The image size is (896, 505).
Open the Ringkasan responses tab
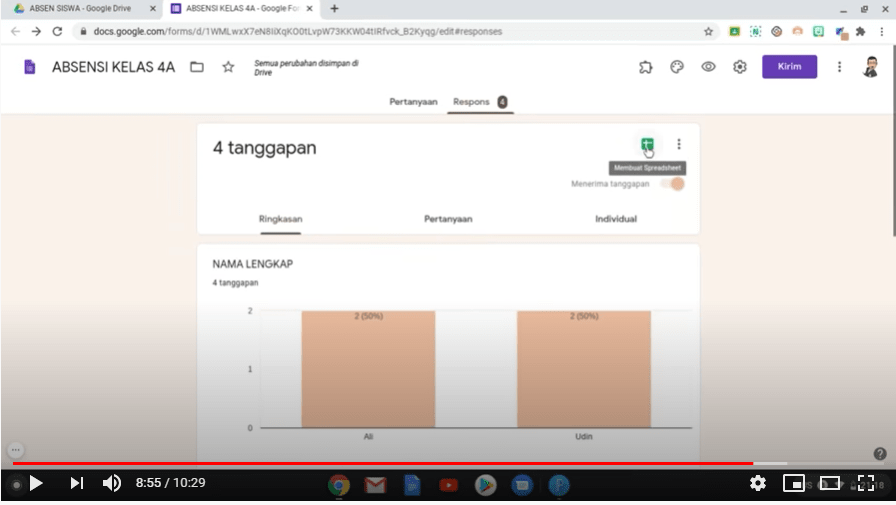[281, 219]
